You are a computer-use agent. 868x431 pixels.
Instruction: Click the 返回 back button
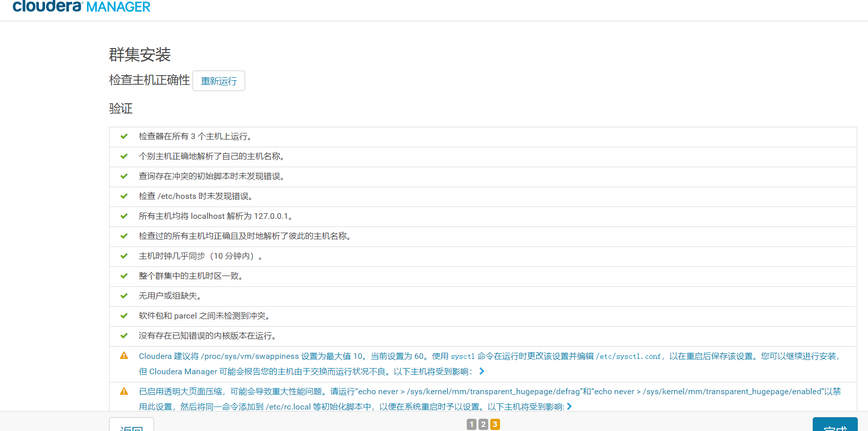point(132,425)
